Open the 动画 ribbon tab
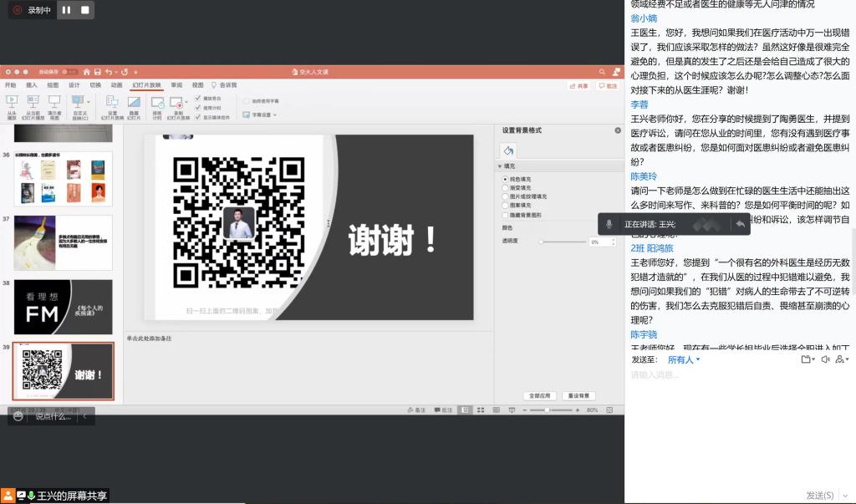This screenshot has height=504, width=856. [x=117, y=85]
